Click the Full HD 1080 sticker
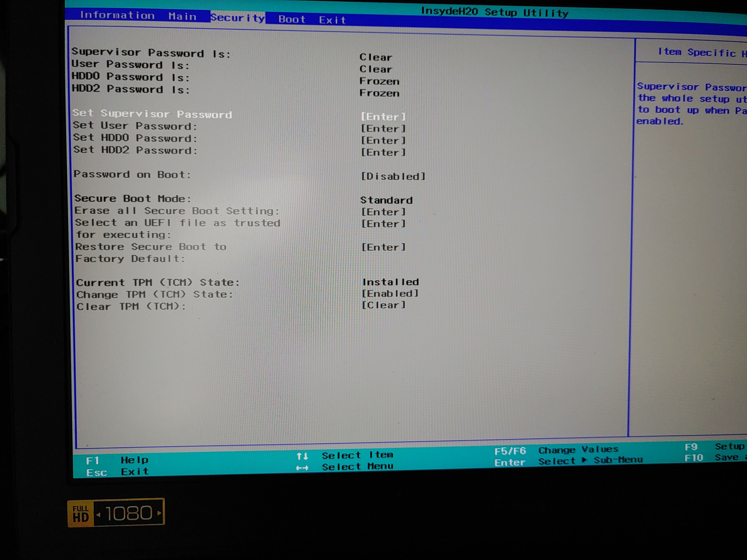 coord(116,512)
